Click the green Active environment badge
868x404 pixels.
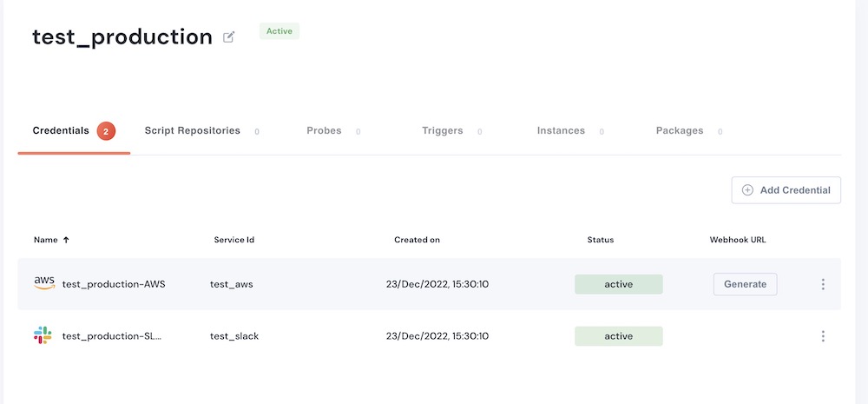coord(279,31)
